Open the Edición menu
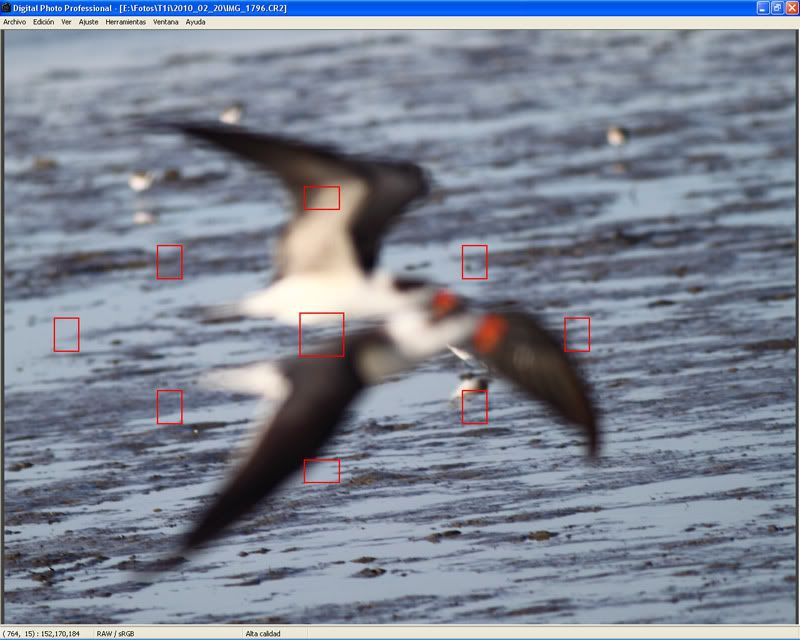 (44, 21)
